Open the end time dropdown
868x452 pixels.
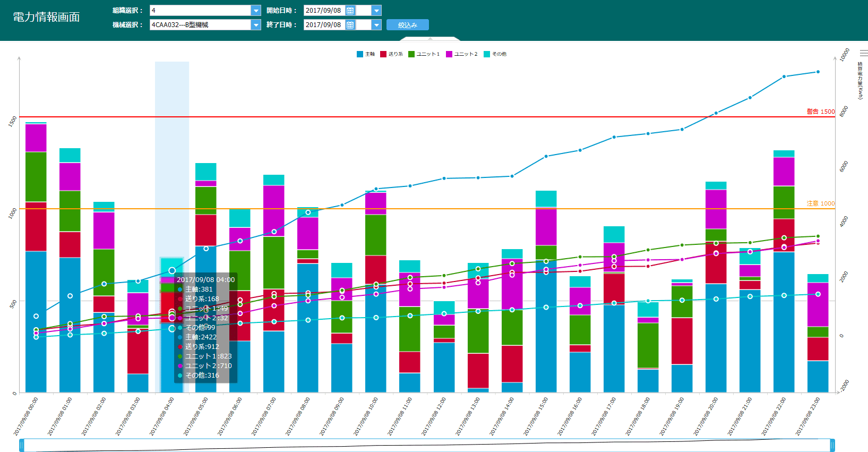[x=376, y=25]
